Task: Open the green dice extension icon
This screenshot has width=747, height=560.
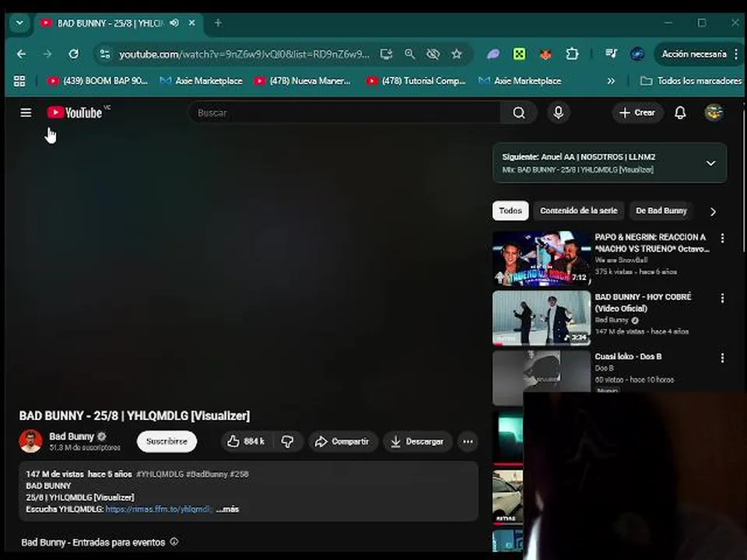Action: pyautogui.click(x=519, y=54)
